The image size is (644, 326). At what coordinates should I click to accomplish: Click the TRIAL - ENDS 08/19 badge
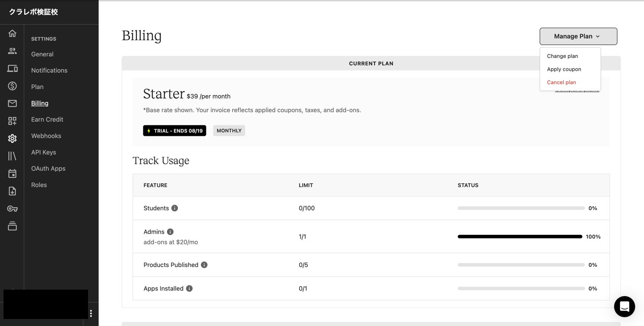tap(174, 131)
